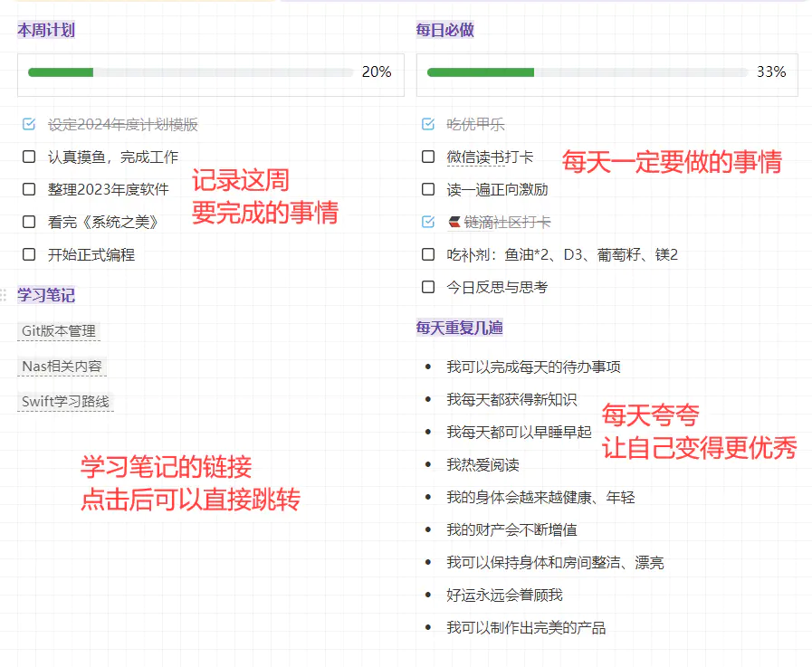Image resolution: width=812 pixels, height=667 pixels.
Task: Click the 读一遍正向激励 task text
Action: click(497, 190)
